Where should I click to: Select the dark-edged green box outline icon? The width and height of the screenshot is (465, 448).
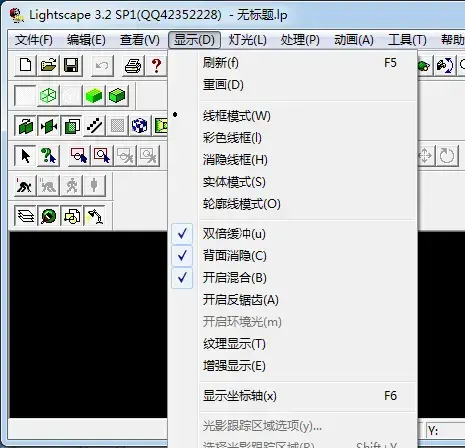click(117, 96)
